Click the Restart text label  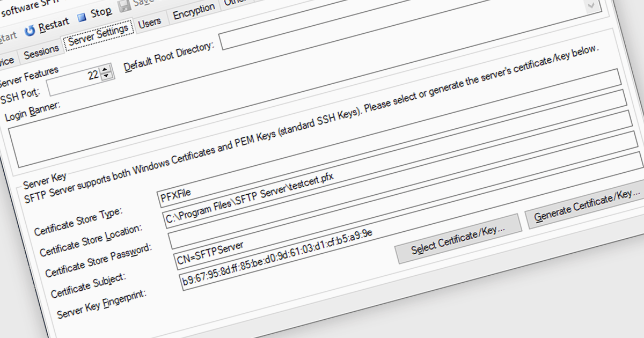tap(54, 24)
